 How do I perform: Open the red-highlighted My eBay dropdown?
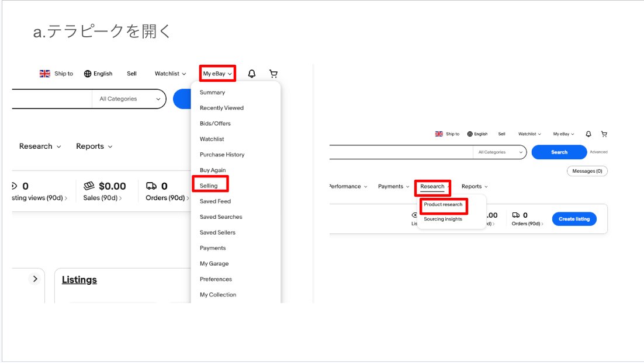click(217, 74)
